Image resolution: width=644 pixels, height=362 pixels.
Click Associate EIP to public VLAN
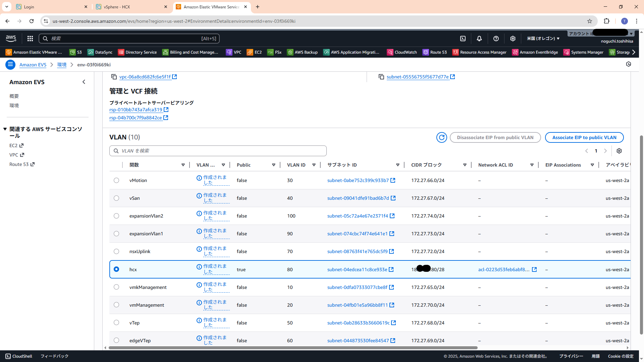coord(584,137)
